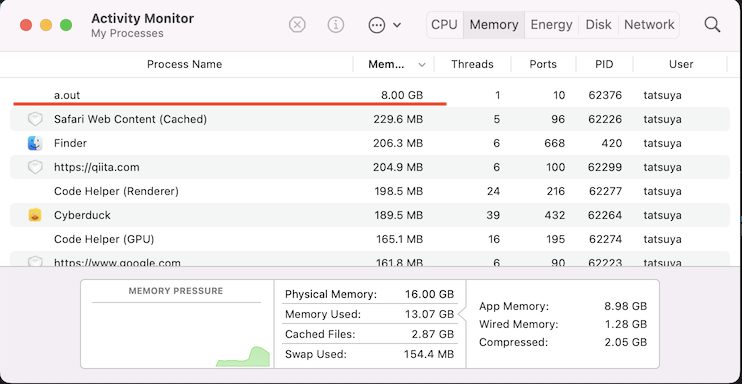Viewport: 742px width, 384px height.
Task: Sort by the Process Name column header
Action: click(185, 64)
